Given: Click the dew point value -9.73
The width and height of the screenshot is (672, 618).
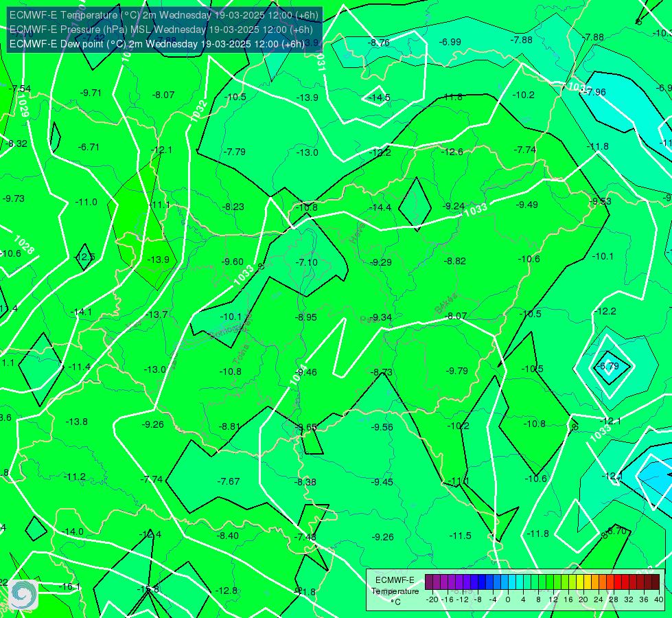Looking at the screenshot, I should point(14,198).
